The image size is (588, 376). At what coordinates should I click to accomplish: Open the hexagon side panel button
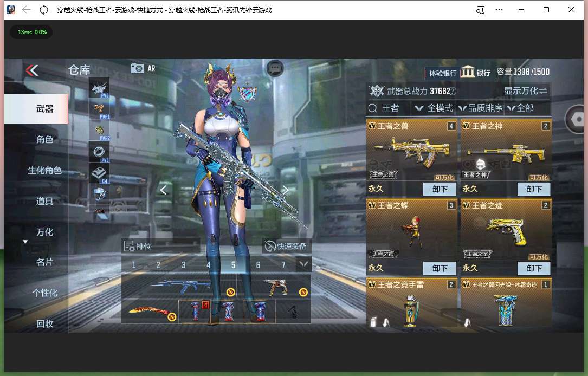(x=577, y=119)
